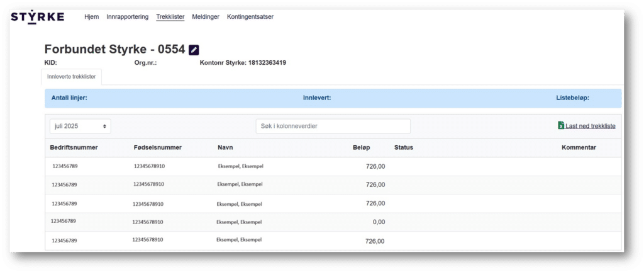Image resolution: width=644 pixels, height=272 pixels.
Task: Click the green Excel download icon
Action: coord(561,126)
